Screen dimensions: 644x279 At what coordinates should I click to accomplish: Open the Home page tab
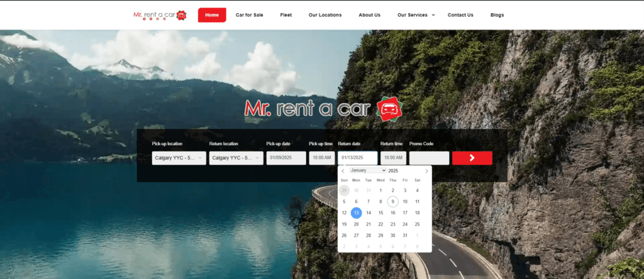point(212,15)
